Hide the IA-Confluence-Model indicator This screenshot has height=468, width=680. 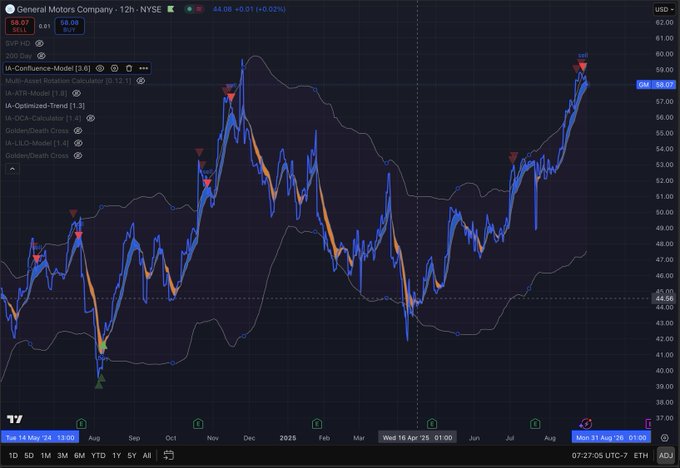tap(100, 68)
